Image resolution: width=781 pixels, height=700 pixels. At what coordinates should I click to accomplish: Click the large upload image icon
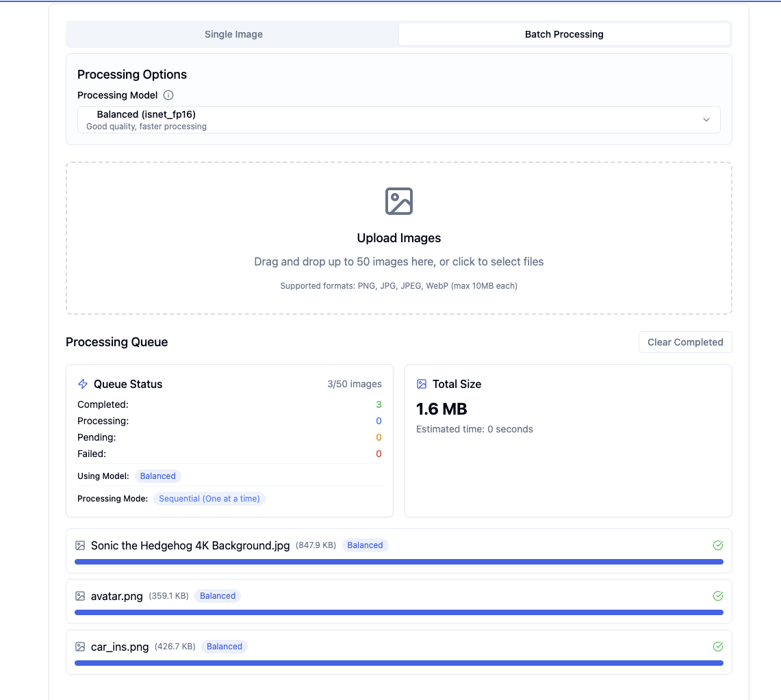click(x=399, y=201)
